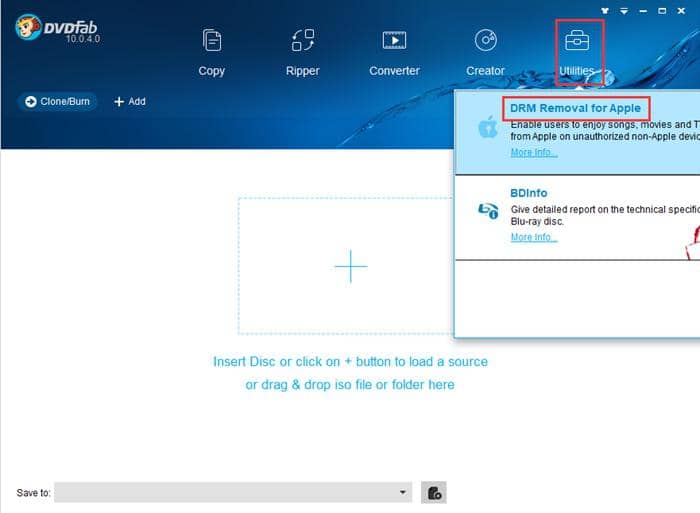Click the Add source button

(130, 102)
